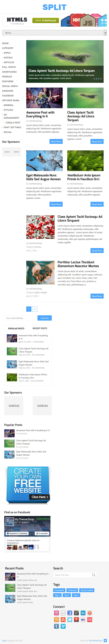
Task: Open the Google Plus icon
Action: [76, 613]
